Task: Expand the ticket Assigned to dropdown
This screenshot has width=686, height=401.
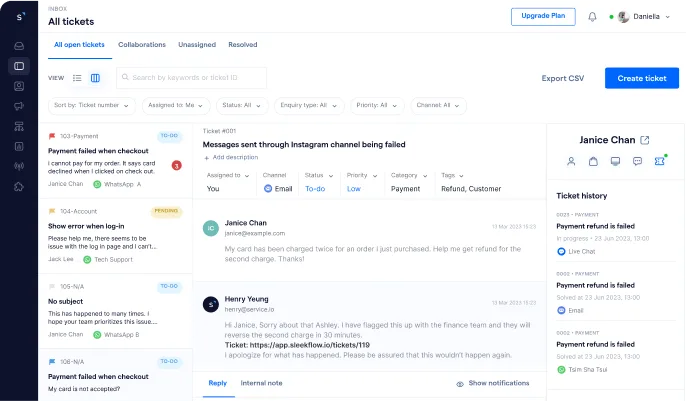Action: tap(228, 175)
